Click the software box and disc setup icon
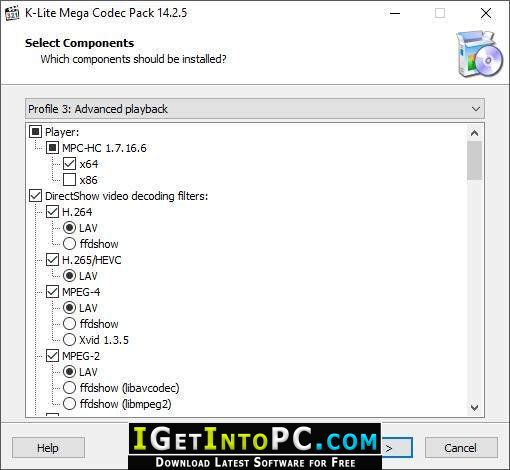 [x=479, y=54]
